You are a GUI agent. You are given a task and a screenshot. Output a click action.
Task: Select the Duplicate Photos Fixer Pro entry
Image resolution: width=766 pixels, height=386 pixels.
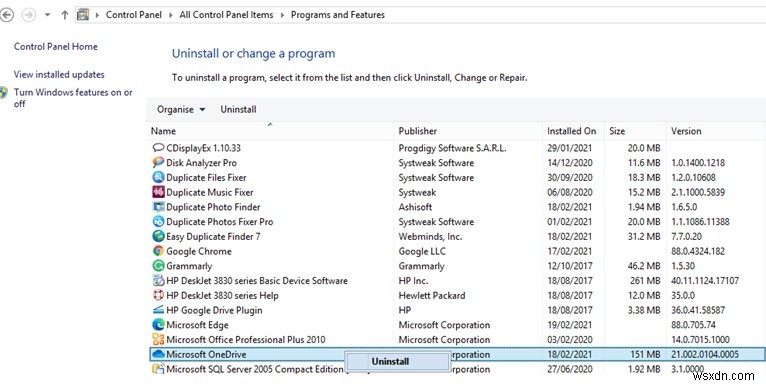point(220,221)
